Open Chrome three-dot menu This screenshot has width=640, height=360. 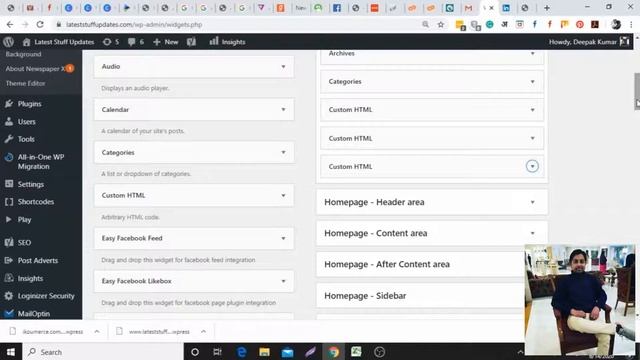631,24
